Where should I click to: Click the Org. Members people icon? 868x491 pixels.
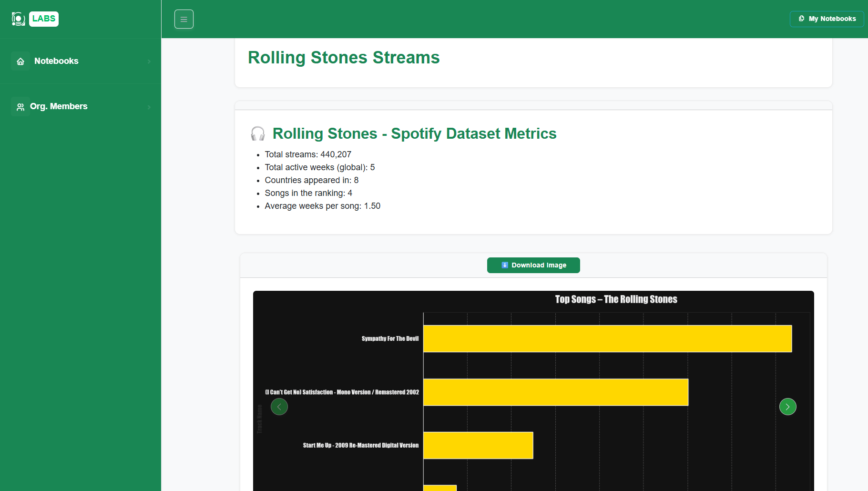[x=20, y=107]
